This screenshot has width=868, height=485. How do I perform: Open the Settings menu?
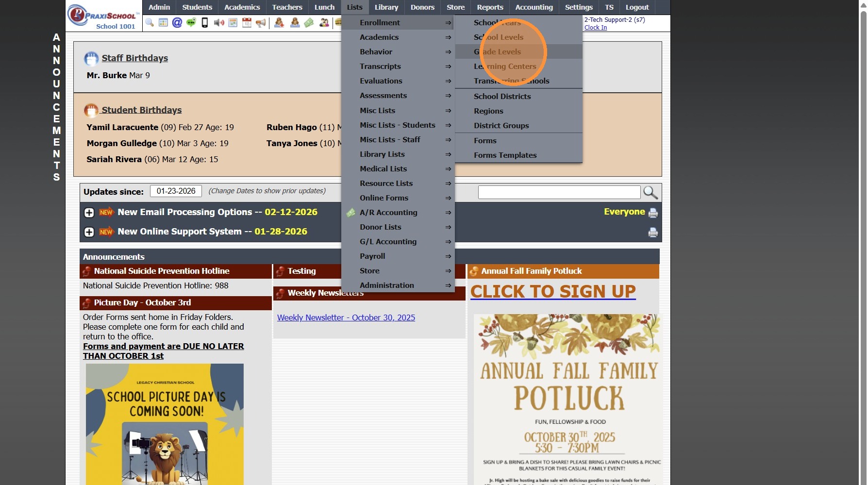tap(579, 7)
